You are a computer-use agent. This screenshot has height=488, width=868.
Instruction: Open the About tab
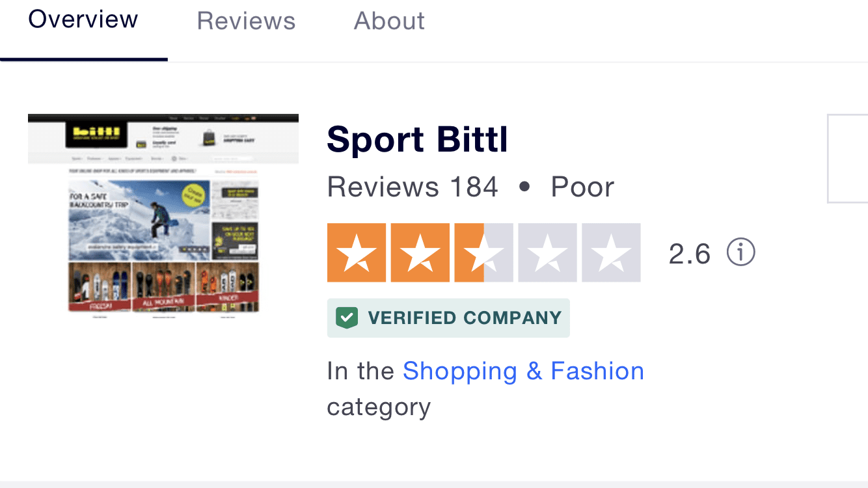point(389,21)
